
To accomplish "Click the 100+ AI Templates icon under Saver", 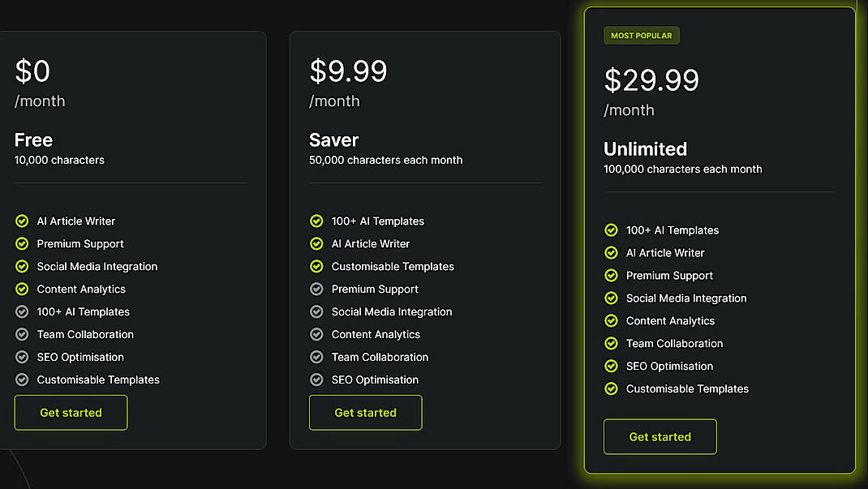I will (316, 221).
